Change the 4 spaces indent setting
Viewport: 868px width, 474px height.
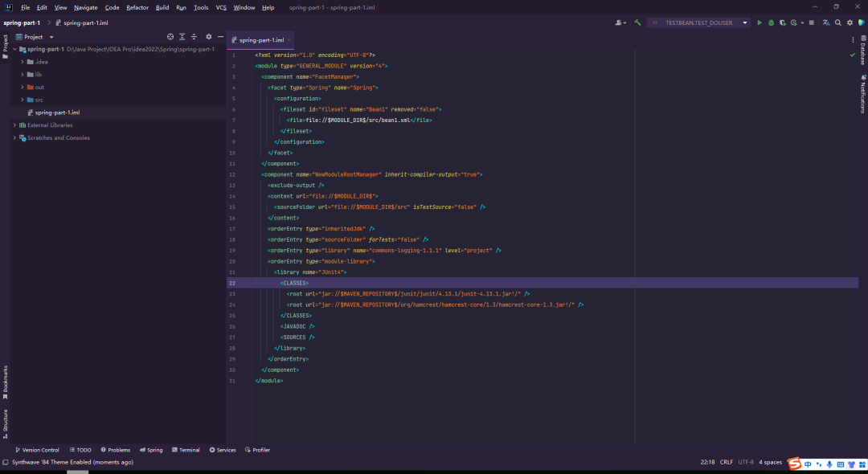(x=770, y=463)
